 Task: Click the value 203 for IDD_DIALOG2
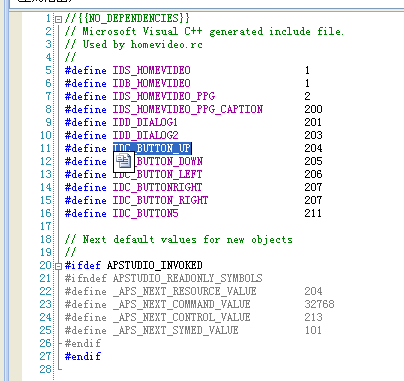[x=313, y=135]
